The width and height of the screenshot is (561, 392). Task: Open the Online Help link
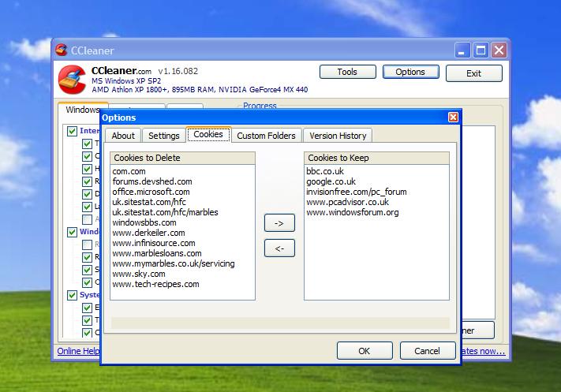(x=78, y=351)
